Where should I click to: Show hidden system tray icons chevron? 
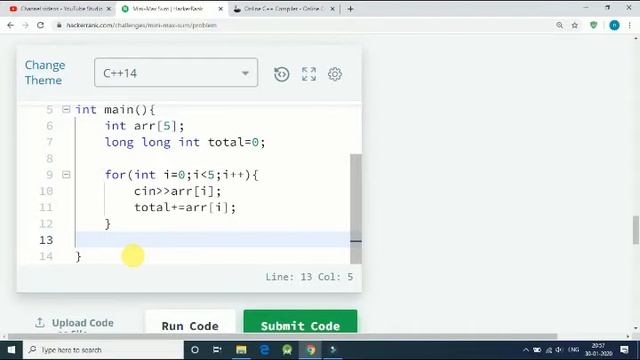point(526,350)
